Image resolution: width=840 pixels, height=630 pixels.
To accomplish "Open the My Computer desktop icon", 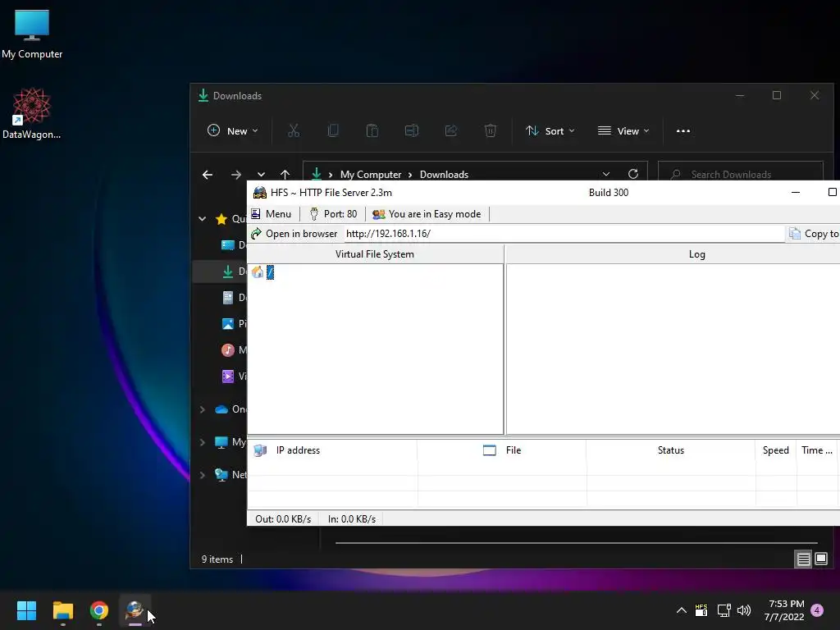I will point(32,34).
